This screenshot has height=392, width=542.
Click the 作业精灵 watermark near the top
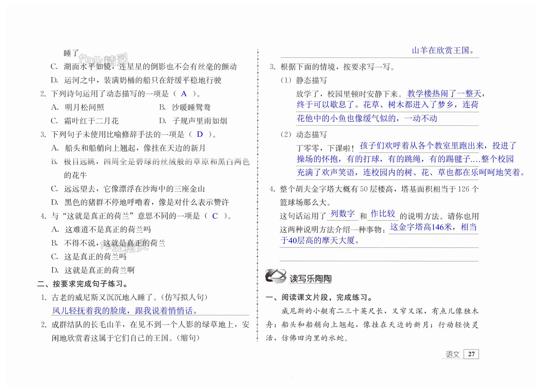(104, 60)
